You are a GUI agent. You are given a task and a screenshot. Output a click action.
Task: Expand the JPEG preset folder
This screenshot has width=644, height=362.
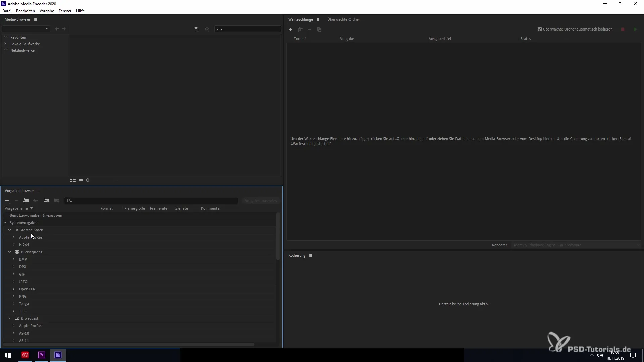click(14, 282)
